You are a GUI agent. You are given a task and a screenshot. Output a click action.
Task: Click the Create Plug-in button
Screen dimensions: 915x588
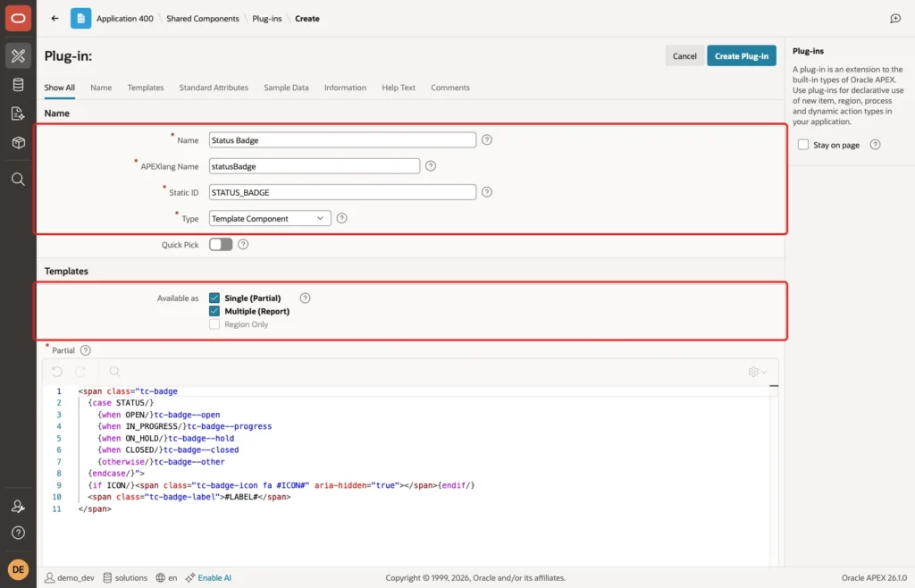coord(742,56)
